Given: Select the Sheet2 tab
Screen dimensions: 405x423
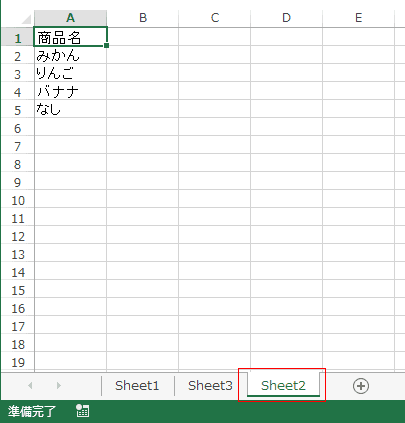Looking at the screenshot, I should tap(283, 386).
